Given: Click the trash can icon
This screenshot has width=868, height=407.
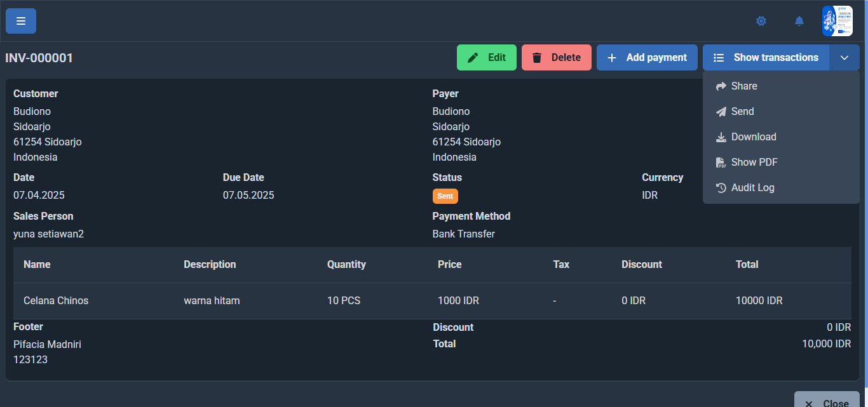Looking at the screenshot, I should click(537, 58).
